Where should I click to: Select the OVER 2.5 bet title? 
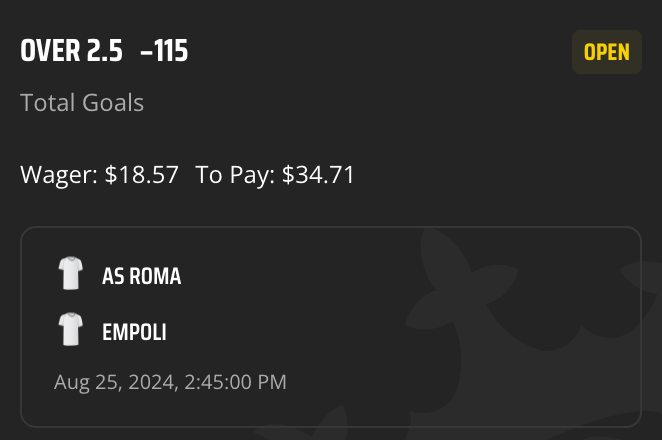[x=71, y=51]
